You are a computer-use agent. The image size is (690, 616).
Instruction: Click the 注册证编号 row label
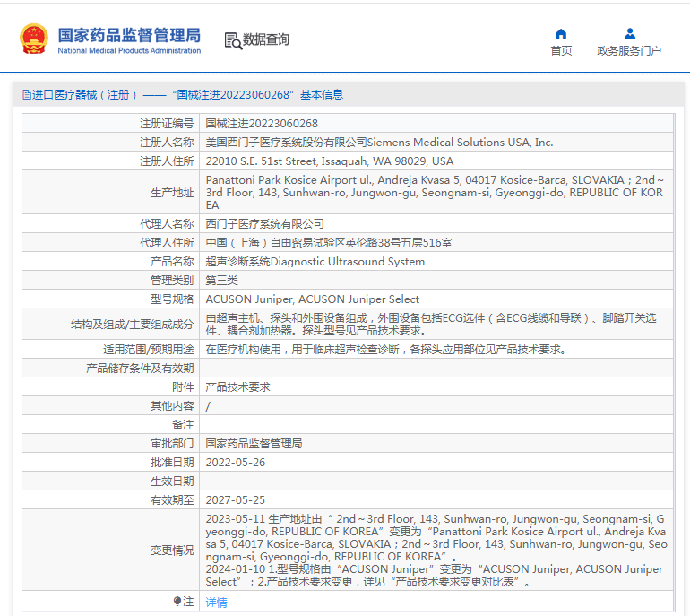point(167,123)
